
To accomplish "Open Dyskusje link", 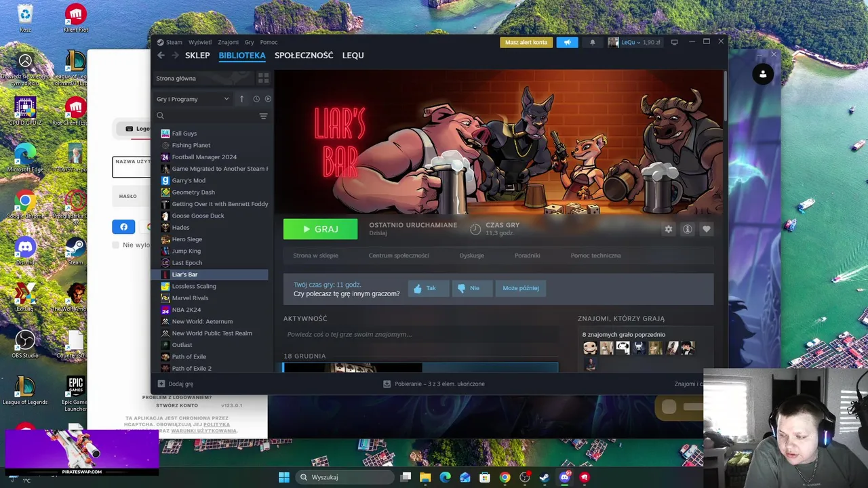I will point(472,256).
